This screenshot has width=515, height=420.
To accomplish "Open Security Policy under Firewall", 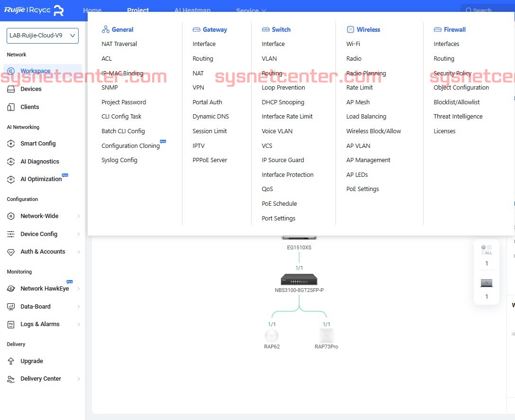I will (x=452, y=73).
